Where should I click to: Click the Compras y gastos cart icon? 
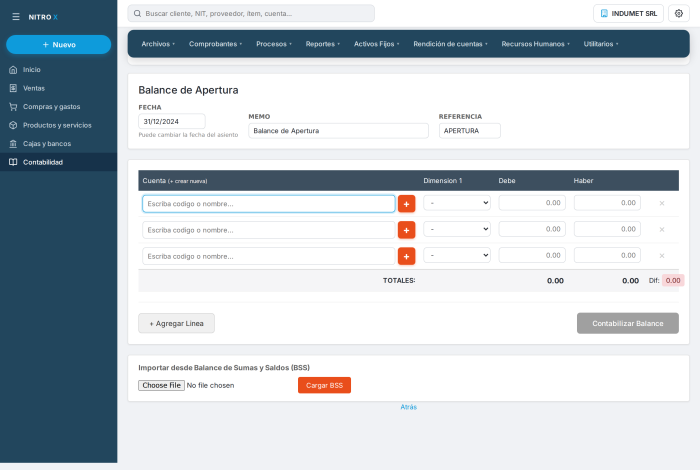click(13, 107)
